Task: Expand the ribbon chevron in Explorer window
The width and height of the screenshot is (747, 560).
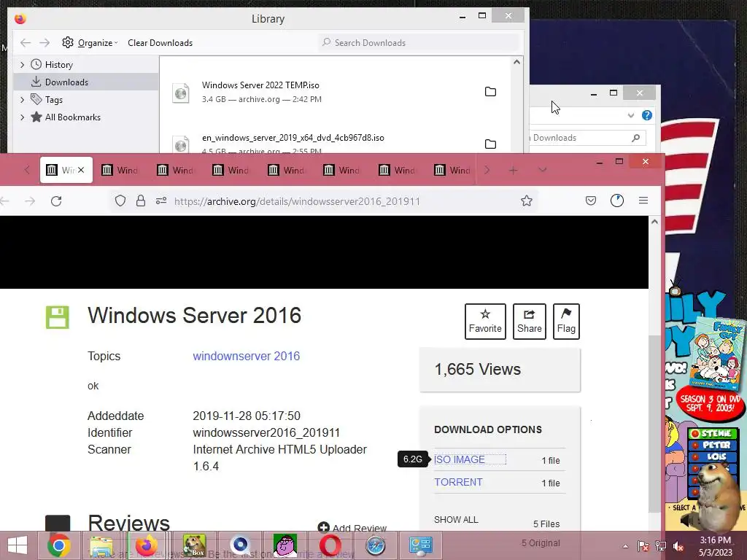Action: point(631,115)
